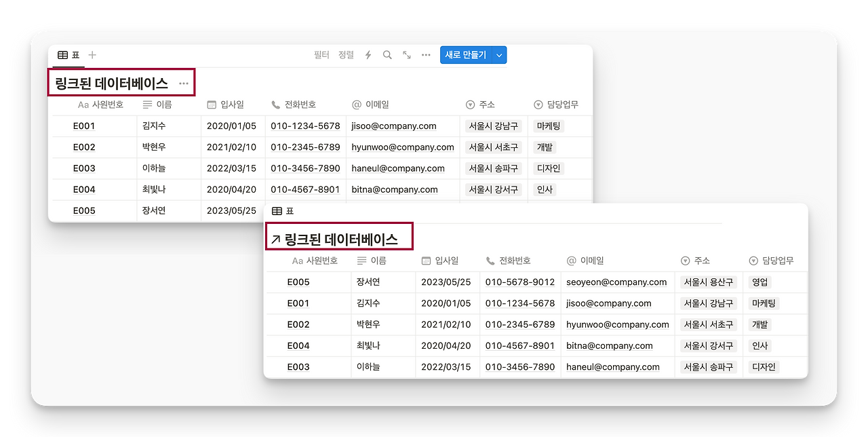Click the 영업 tag
The width and height of the screenshot is (868, 437).
pyautogui.click(x=759, y=282)
